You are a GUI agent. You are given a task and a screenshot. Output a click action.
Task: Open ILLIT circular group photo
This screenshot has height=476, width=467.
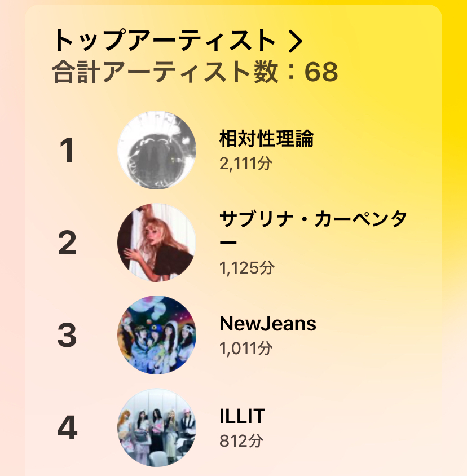coord(157,428)
